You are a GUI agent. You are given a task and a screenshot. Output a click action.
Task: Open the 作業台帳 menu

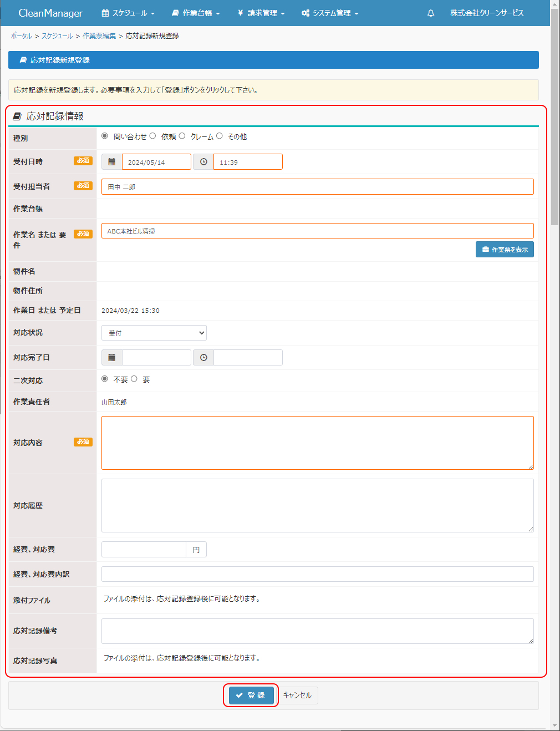196,13
